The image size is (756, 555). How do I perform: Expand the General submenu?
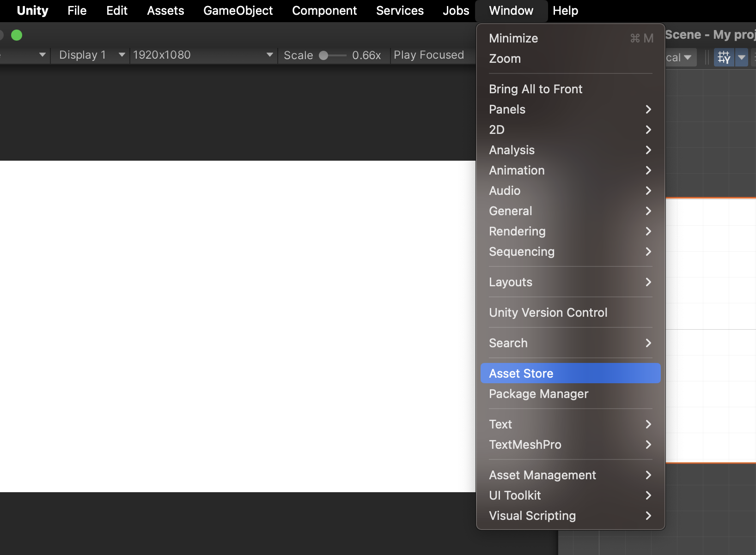(x=571, y=211)
